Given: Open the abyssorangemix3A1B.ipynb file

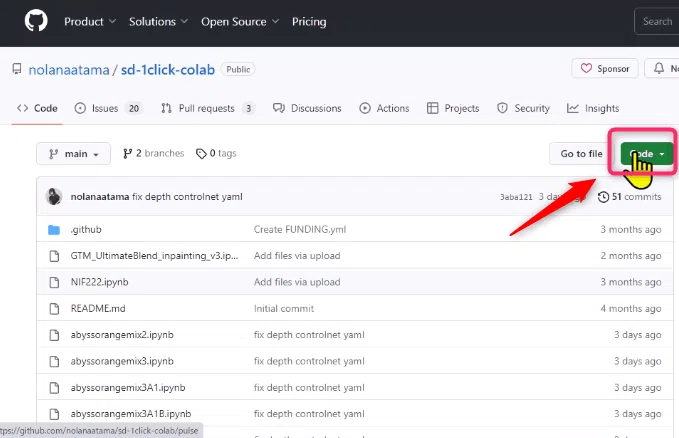Looking at the screenshot, I should point(131,414).
